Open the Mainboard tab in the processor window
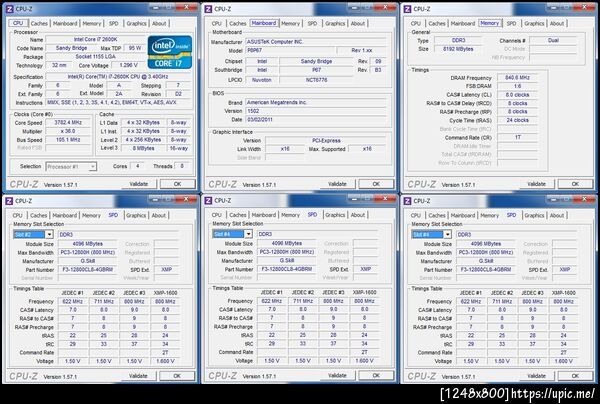Screen dimensions: 600x404 65,23
